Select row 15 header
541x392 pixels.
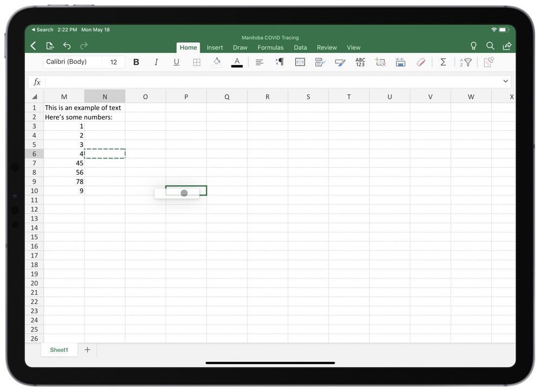(x=34, y=237)
